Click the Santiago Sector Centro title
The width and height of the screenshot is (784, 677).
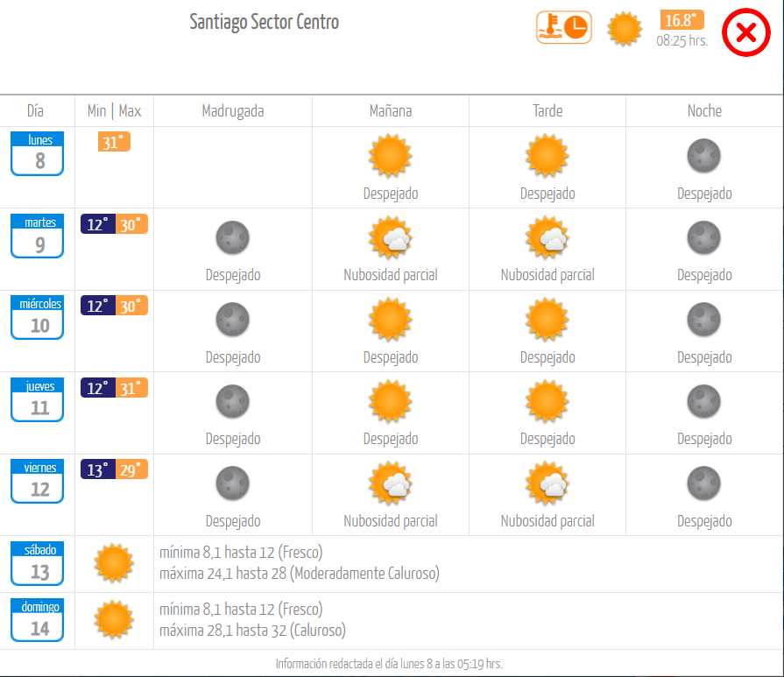pos(264,22)
